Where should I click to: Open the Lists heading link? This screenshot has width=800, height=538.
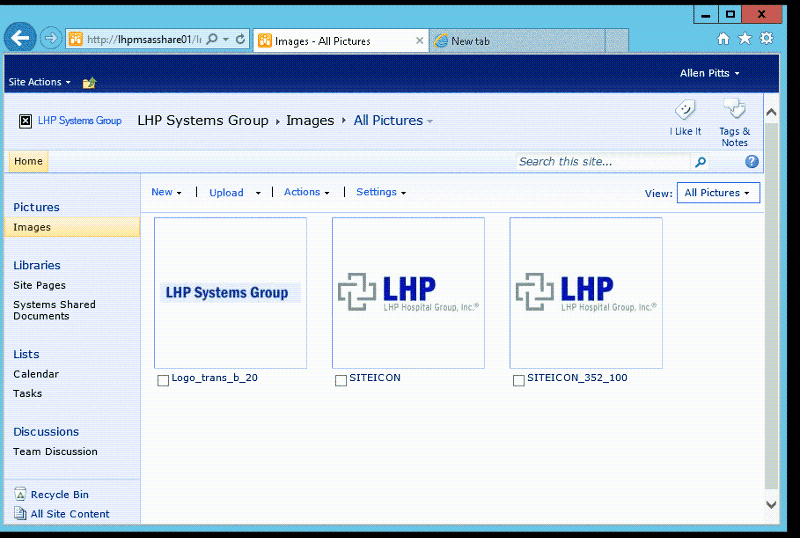tap(26, 354)
